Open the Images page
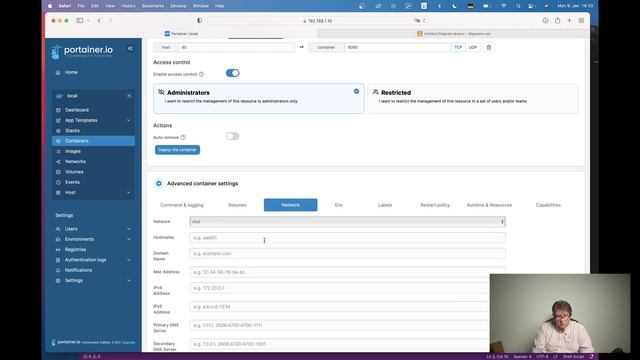The width and height of the screenshot is (640, 360). pyautogui.click(x=73, y=151)
